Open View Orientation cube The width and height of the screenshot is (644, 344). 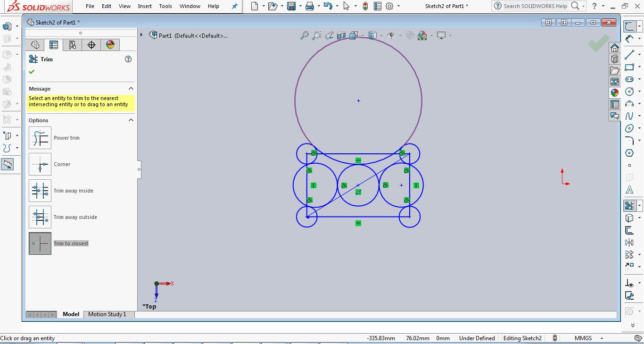(354, 35)
